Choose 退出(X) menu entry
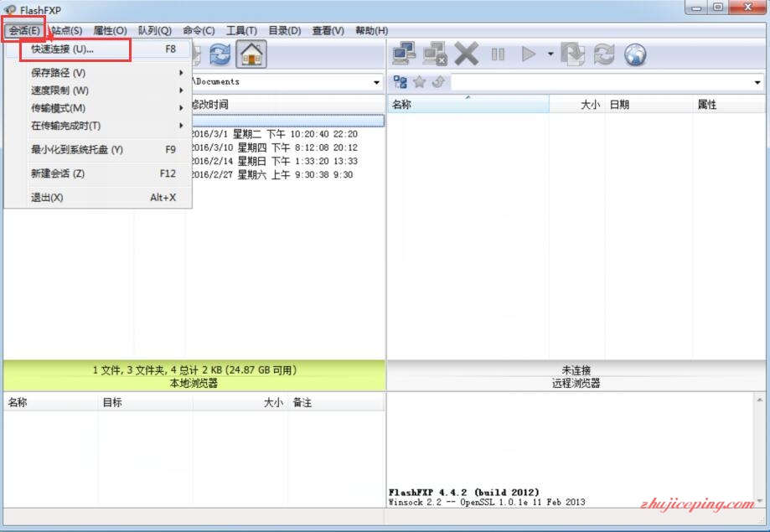 pyautogui.click(x=98, y=198)
